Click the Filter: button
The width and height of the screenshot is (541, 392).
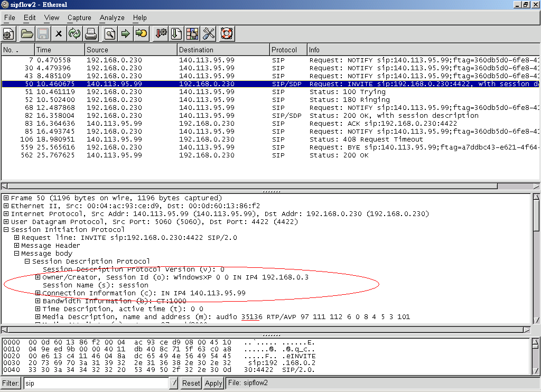coord(11,383)
